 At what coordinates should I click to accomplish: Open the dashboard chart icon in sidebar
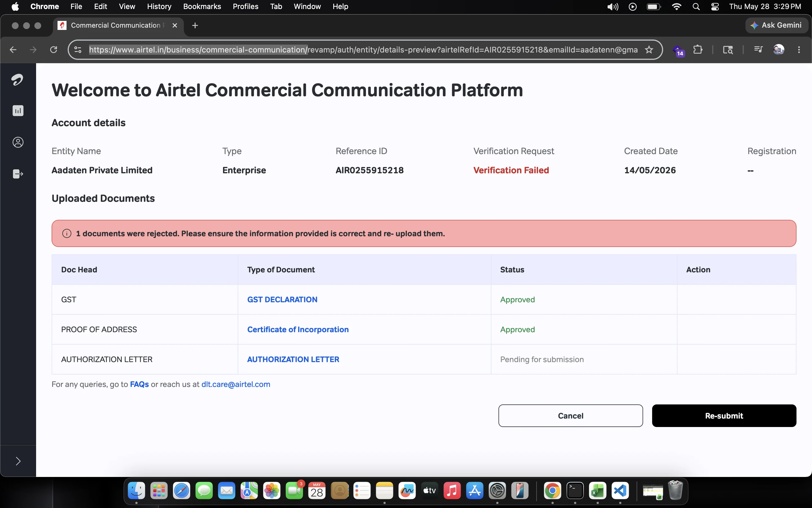point(18,111)
